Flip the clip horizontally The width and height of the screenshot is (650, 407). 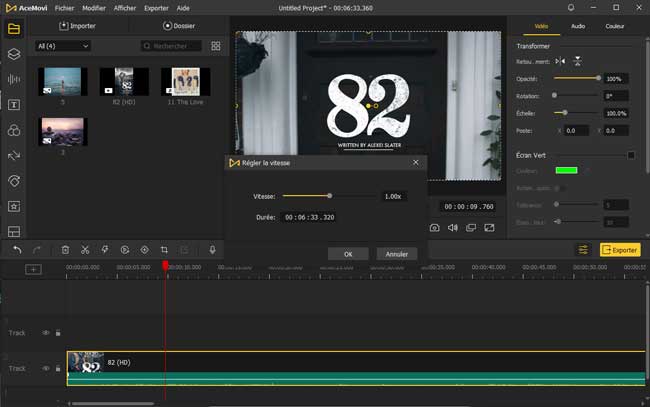[x=560, y=62]
